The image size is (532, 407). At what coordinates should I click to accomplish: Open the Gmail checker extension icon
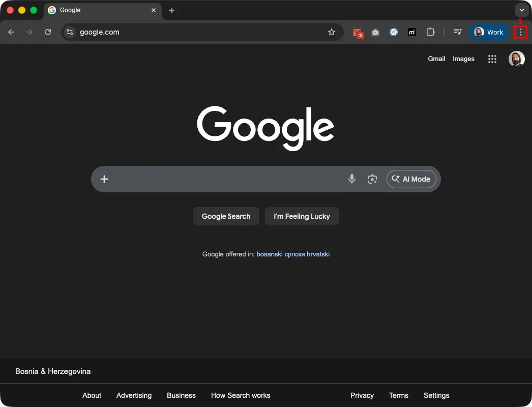point(358,33)
